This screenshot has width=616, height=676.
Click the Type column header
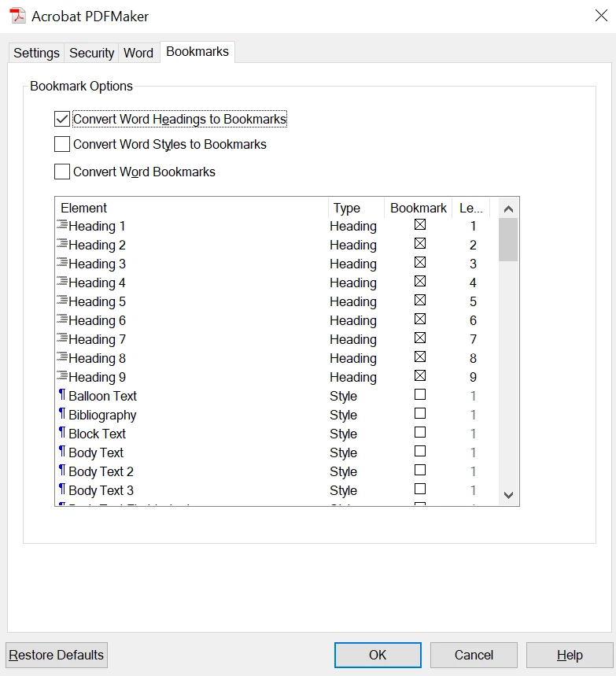click(356, 208)
